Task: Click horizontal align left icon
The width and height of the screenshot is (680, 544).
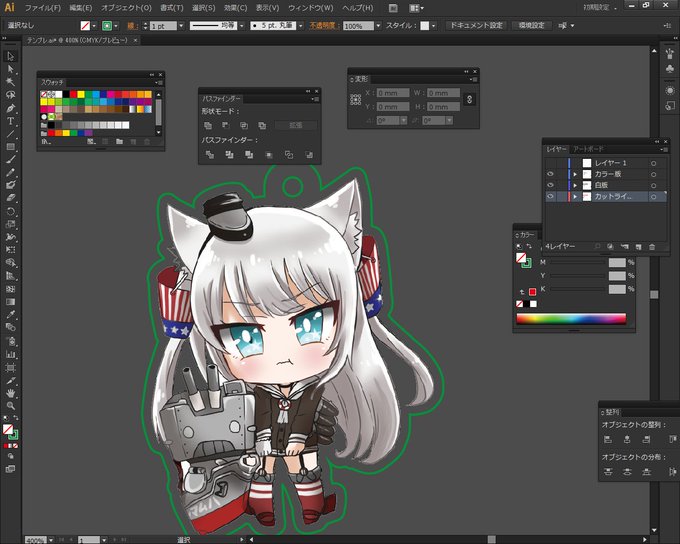Action: [x=608, y=439]
